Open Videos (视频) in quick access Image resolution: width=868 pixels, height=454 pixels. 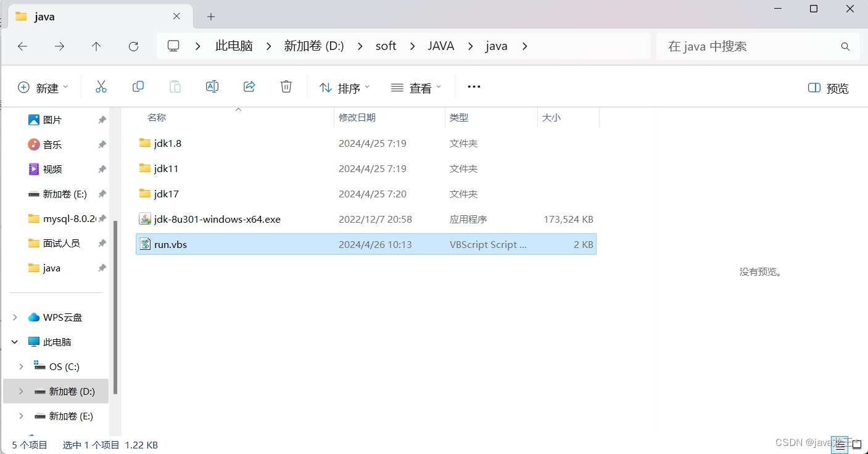click(52, 169)
